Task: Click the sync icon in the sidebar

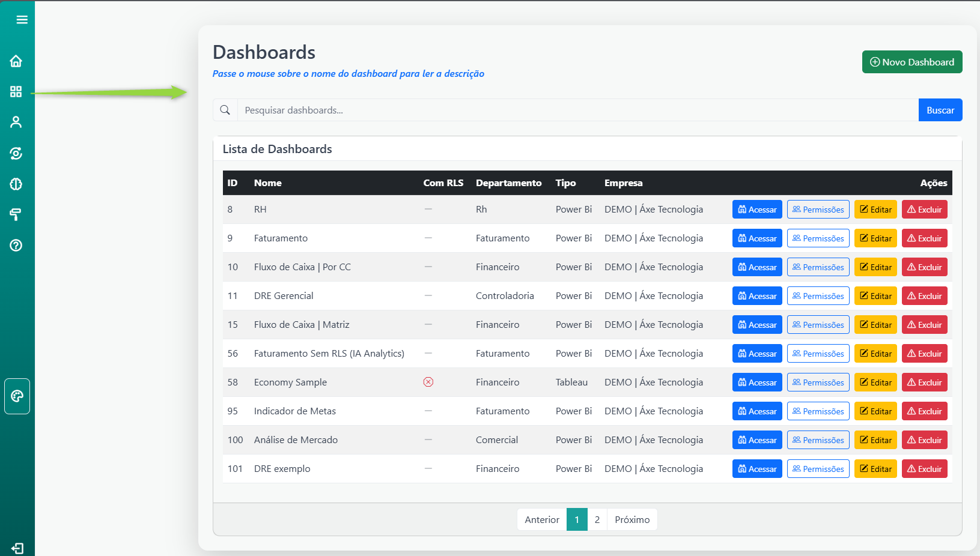Action: click(x=16, y=153)
